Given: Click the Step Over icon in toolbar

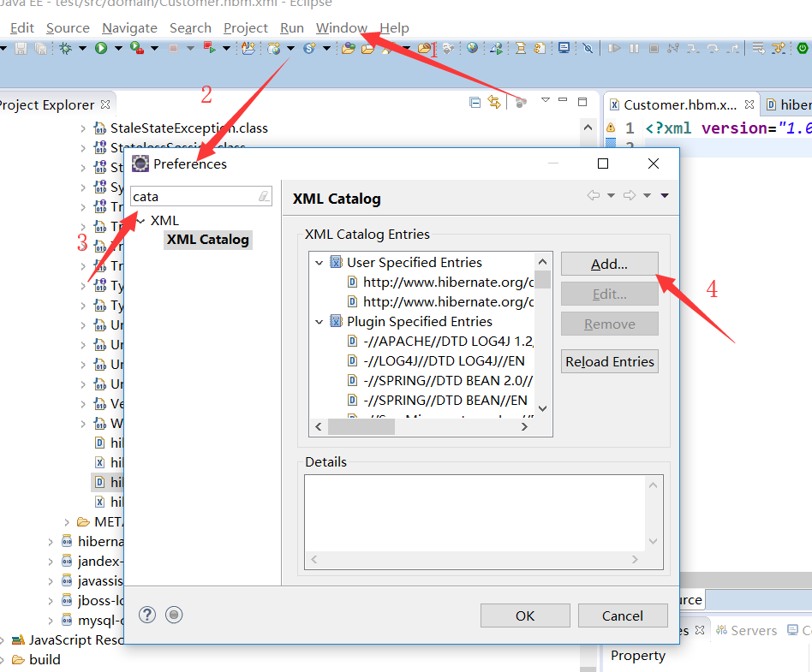Looking at the screenshot, I should [x=713, y=48].
